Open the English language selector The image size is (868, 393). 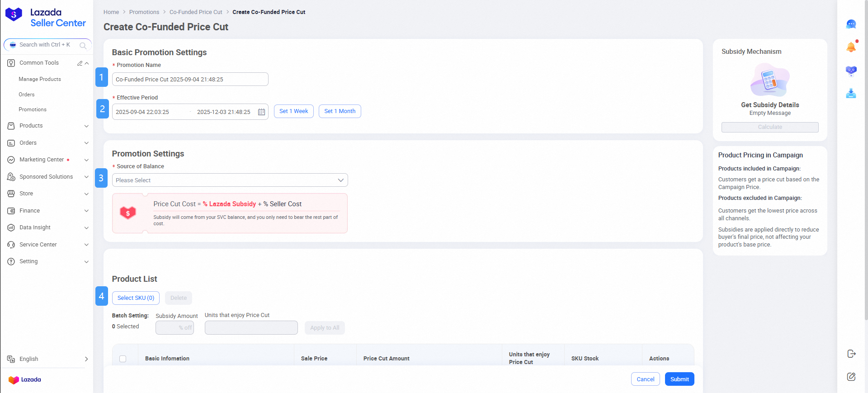tap(47, 359)
